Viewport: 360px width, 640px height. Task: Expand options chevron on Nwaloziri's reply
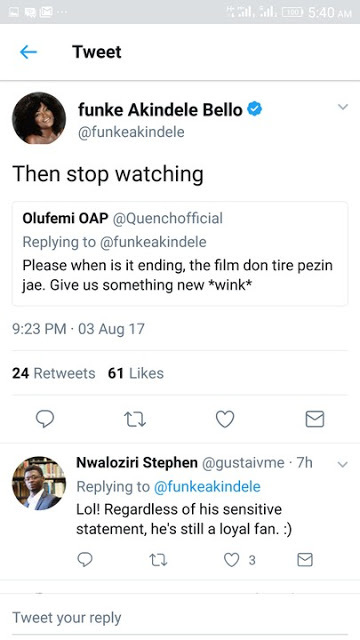(x=343, y=464)
